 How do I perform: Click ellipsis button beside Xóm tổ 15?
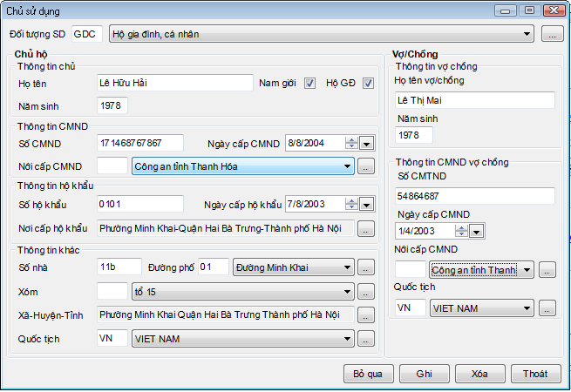pyautogui.click(x=366, y=291)
